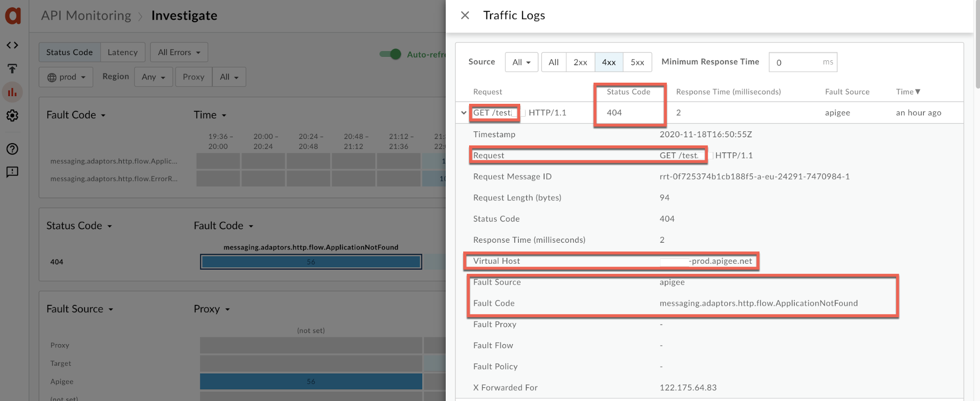Image resolution: width=980 pixels, height=401 pixels.
Task: Open the Proxy All dropdown
Action: coord(229,77)
